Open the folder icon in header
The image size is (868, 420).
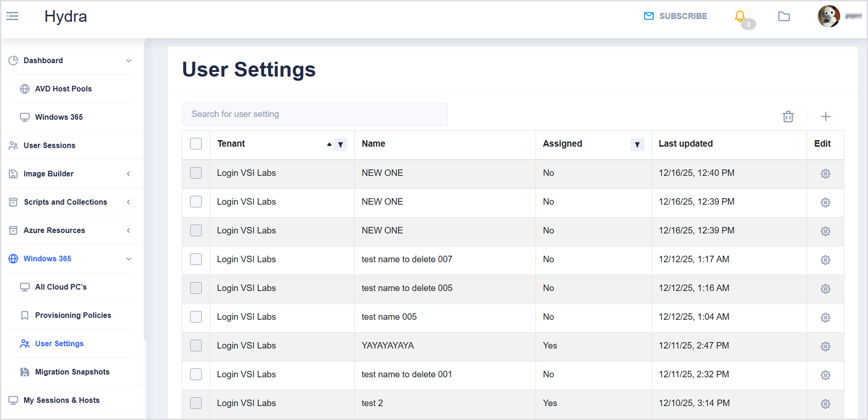784,17
